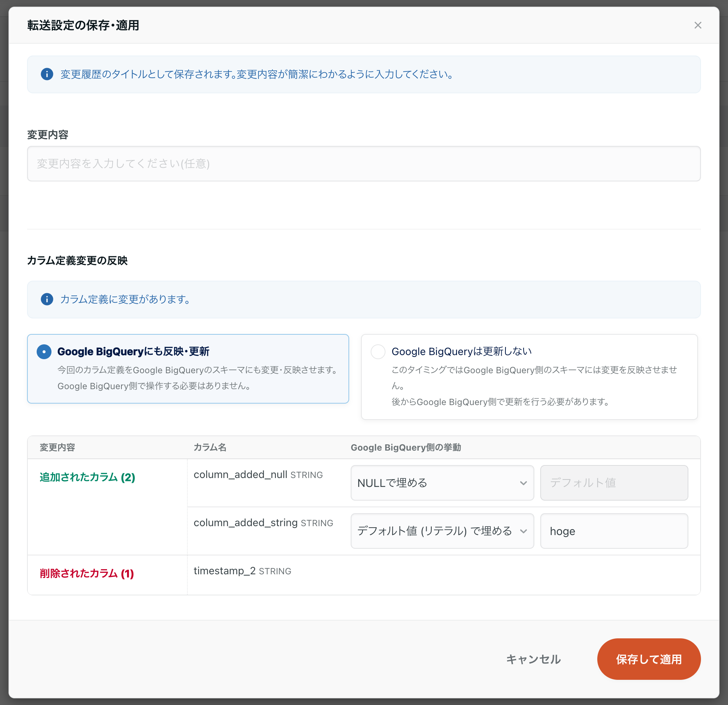Open the デフォルト値 (リテラル) で埋める dropdown
The image size is (728, 705).
click(442, 531)
